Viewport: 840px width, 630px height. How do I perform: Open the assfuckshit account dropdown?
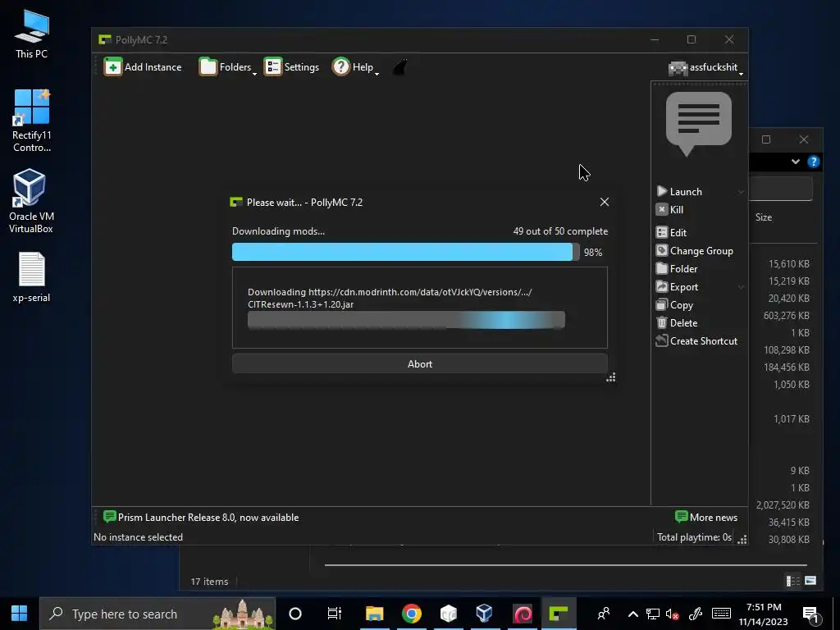[705, 67]
